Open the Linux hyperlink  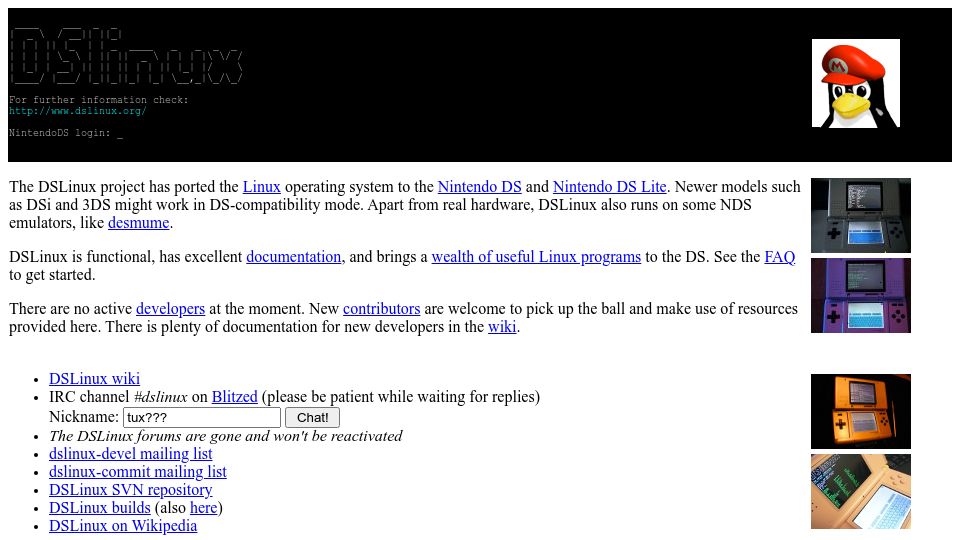[x=261, y=187]
